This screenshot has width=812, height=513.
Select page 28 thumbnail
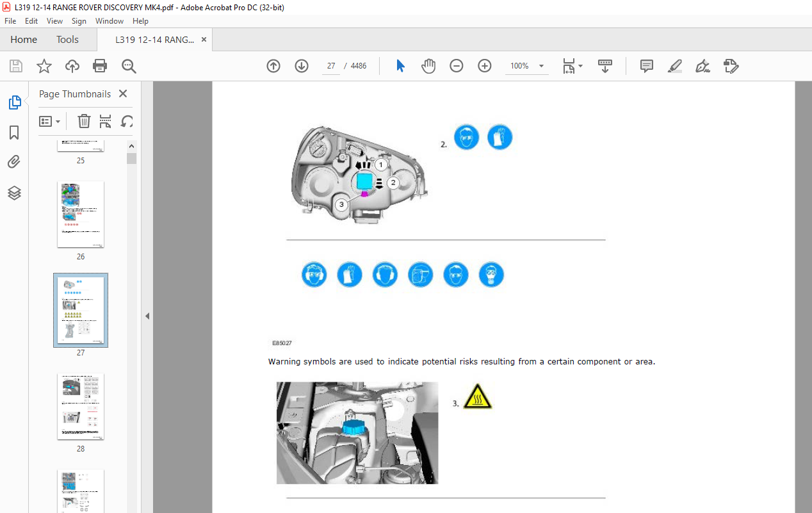tap(81, 407)
